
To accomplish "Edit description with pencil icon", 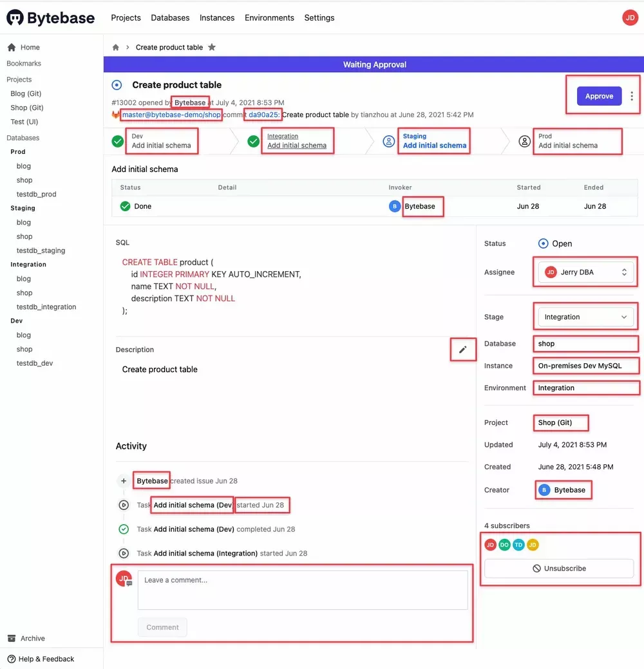I will (462, 350).
